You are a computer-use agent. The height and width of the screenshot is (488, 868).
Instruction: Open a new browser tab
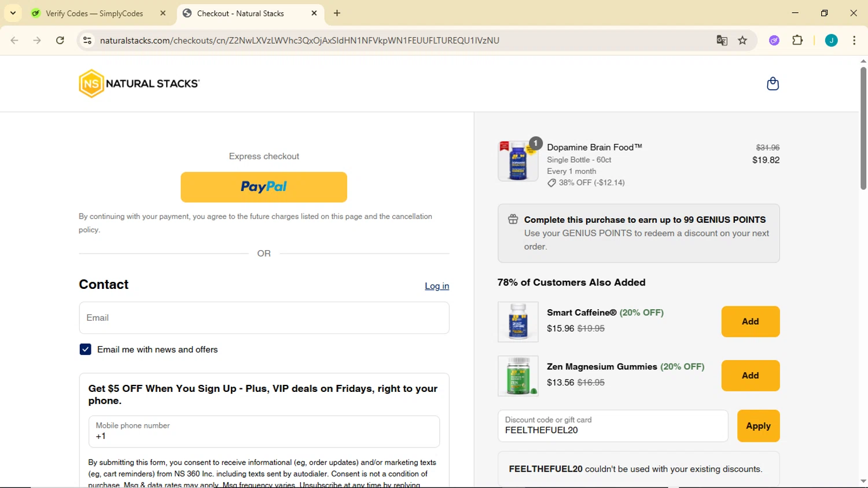(x=337, y=13)
